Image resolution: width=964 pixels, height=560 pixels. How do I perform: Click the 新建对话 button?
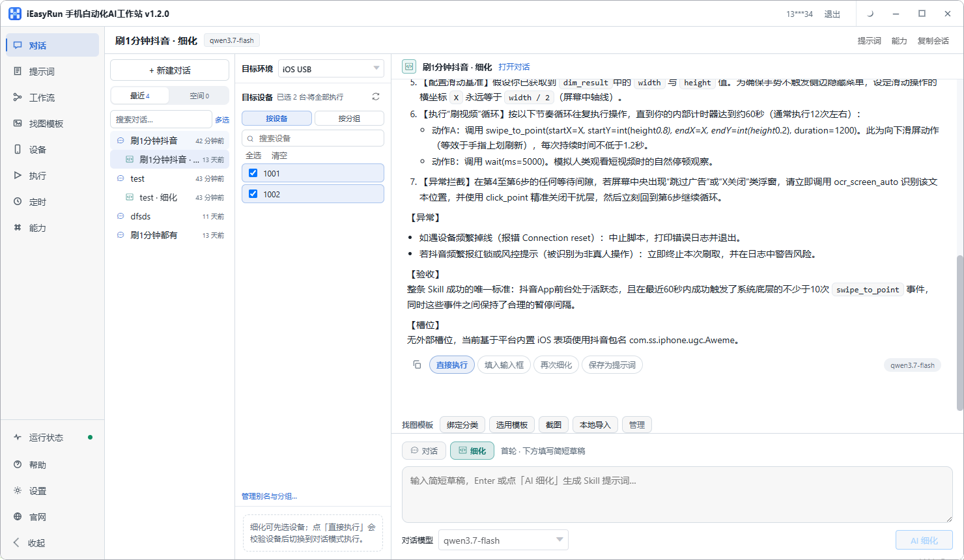click(x=169, y=70)
